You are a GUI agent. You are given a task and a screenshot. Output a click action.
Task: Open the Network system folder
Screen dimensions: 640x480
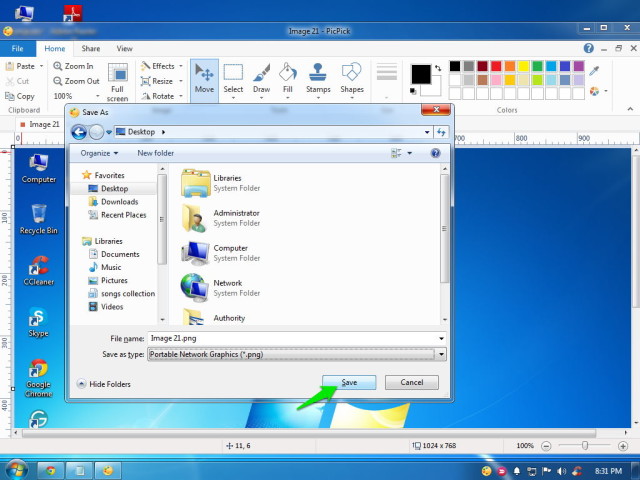point(220,288)
